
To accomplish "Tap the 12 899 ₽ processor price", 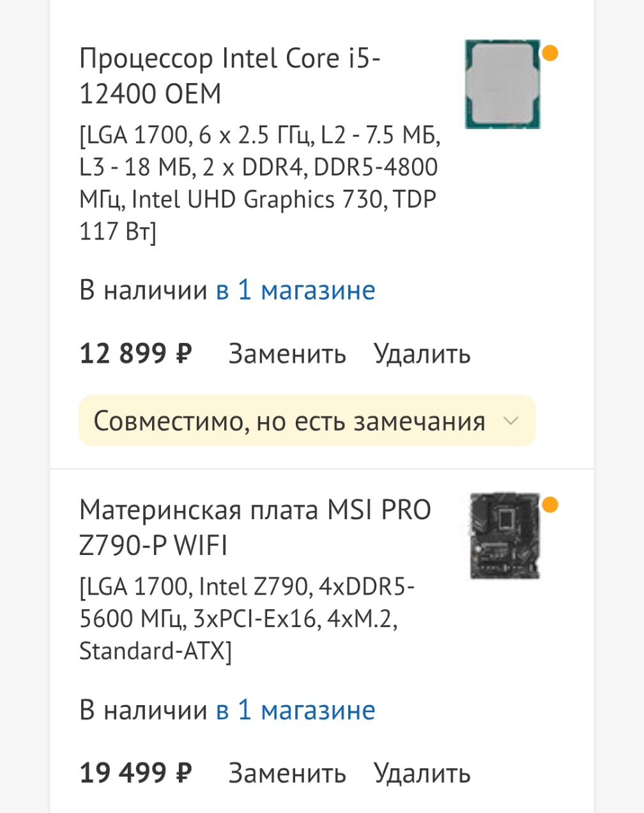I will [135, 353].
